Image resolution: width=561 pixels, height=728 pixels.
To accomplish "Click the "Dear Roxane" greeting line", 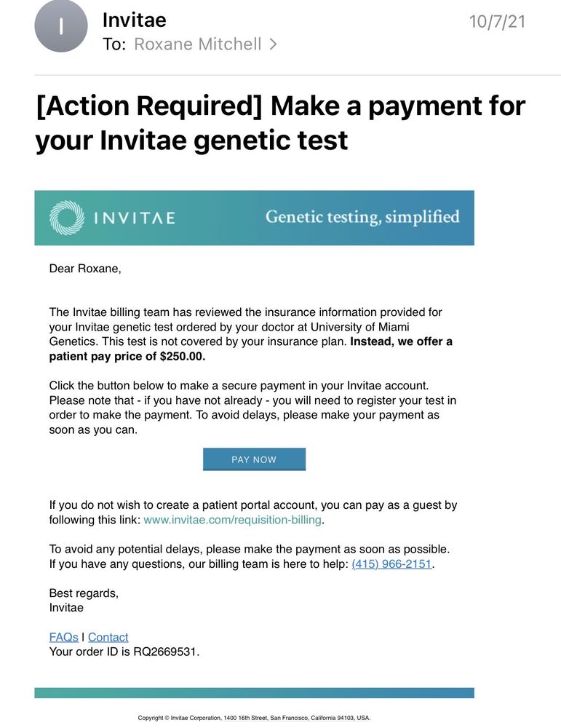I will [x=85, y=269].
